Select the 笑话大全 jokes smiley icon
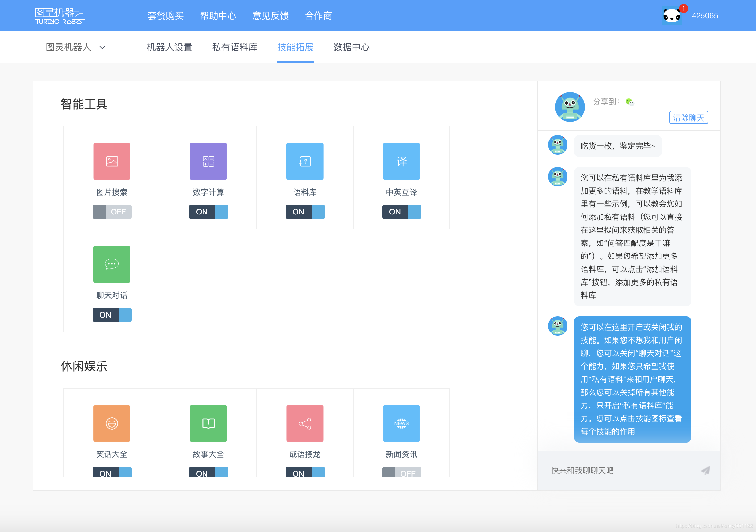Screen dimensions: 756x532 (112, 423)
